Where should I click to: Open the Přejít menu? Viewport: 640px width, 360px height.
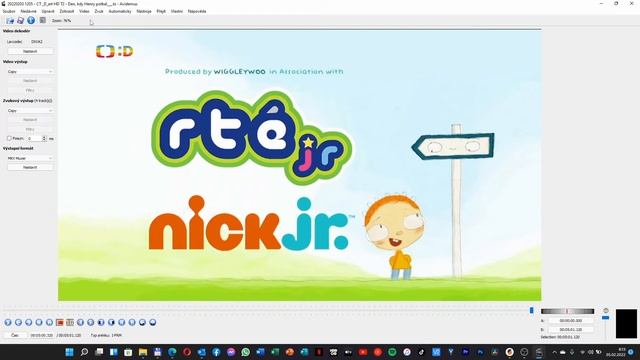[161, 11]
